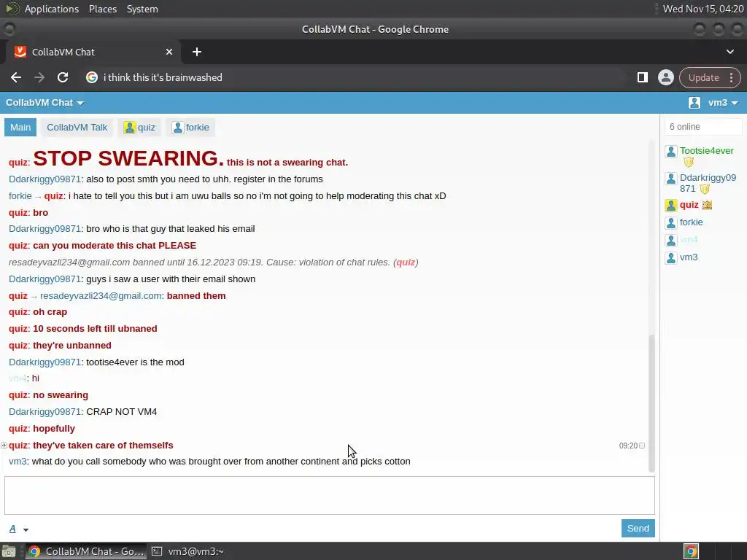Click the crown badge next to quiz
This screenshot has width=747, height=560.
pos(707,205)
